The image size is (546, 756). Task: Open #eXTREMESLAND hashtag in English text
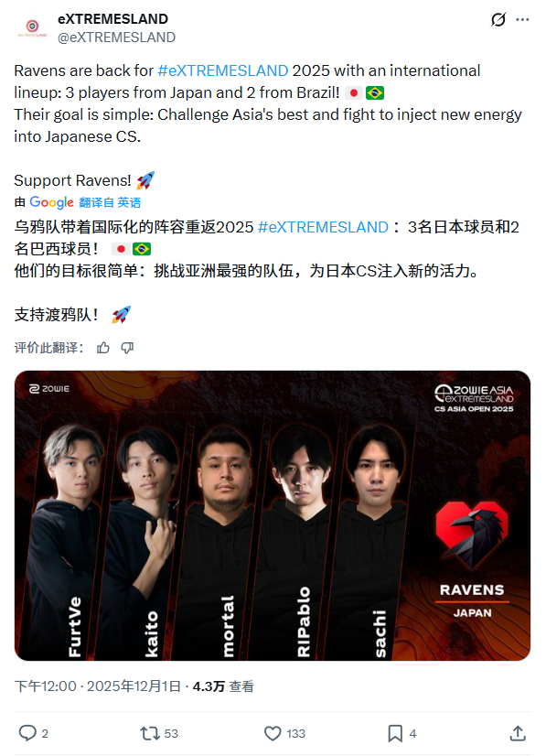tap(223, 70)
